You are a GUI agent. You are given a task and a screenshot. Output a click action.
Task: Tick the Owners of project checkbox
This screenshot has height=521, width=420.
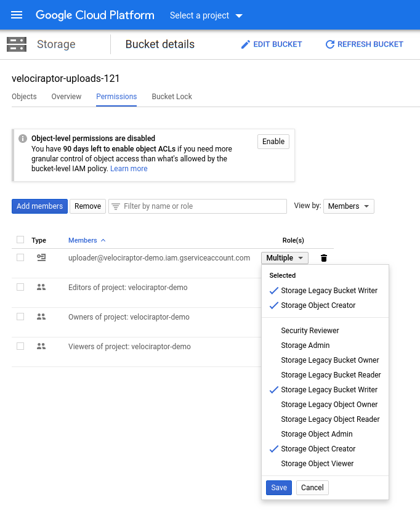(20, 317)
